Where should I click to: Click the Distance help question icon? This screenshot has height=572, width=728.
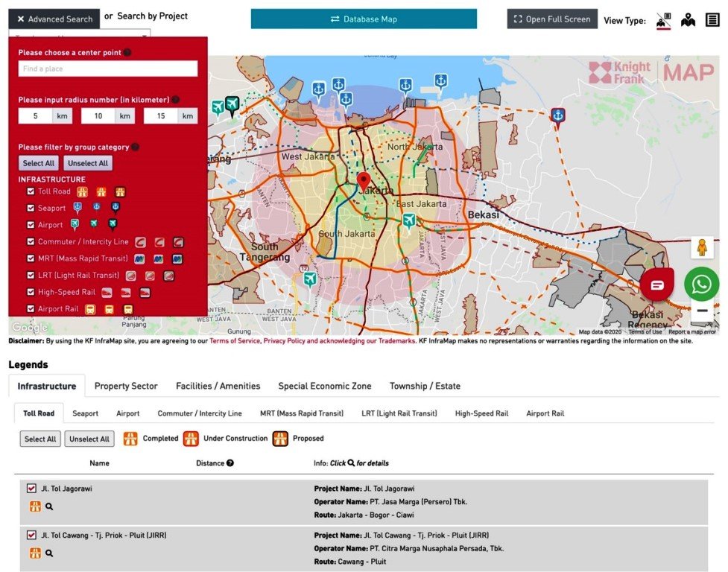(x=230, y=463)
